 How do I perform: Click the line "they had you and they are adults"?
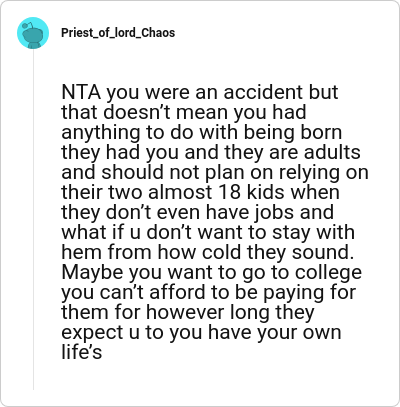[211, 152]
